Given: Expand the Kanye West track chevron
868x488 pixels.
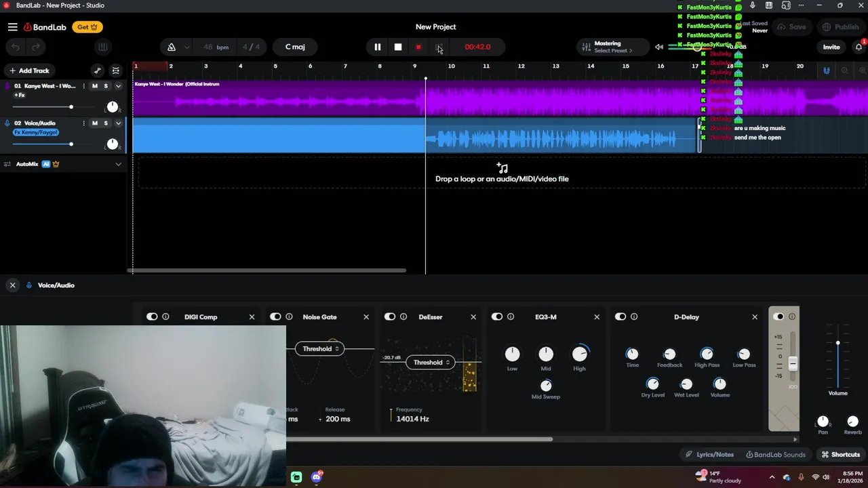Looking at the screenshot, I should pyautogui.click(x=118, y=86).
